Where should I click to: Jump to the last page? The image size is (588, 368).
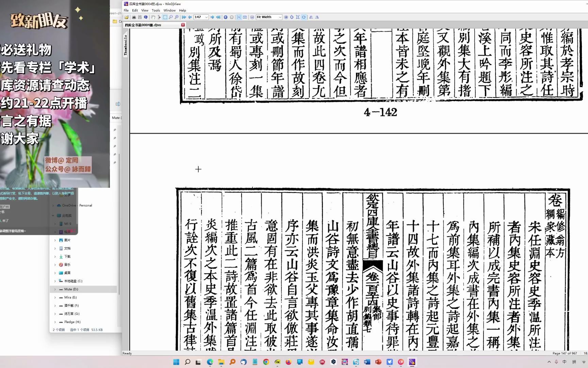[218, 17]
